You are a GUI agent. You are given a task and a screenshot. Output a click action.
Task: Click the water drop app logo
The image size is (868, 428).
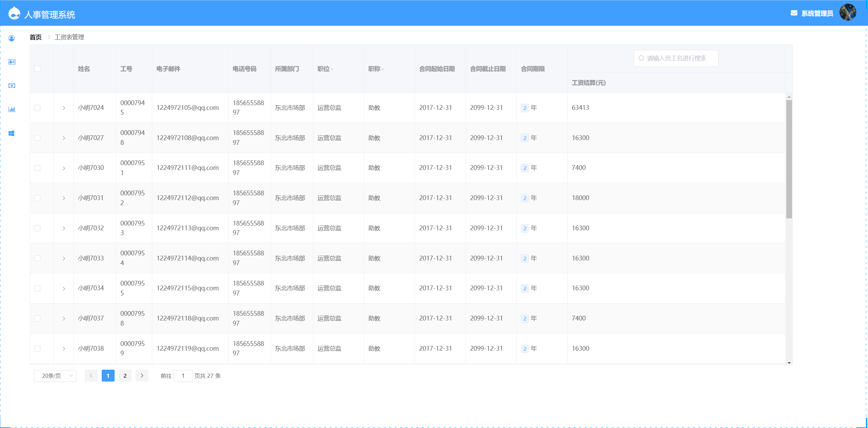pyautogui.click(x=14, y=13)
